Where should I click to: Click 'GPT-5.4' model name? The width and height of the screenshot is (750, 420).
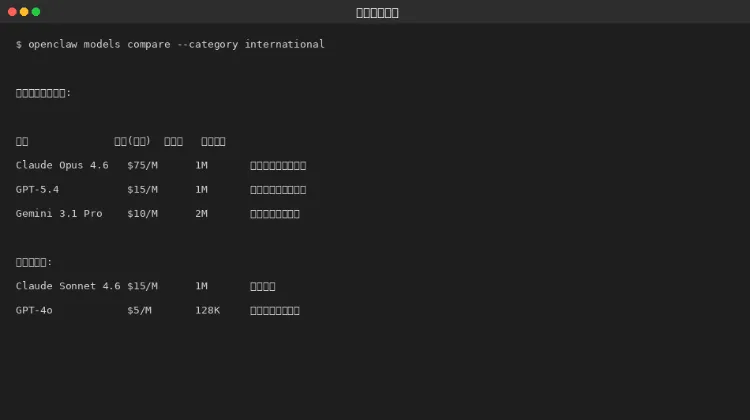[37, 189]
